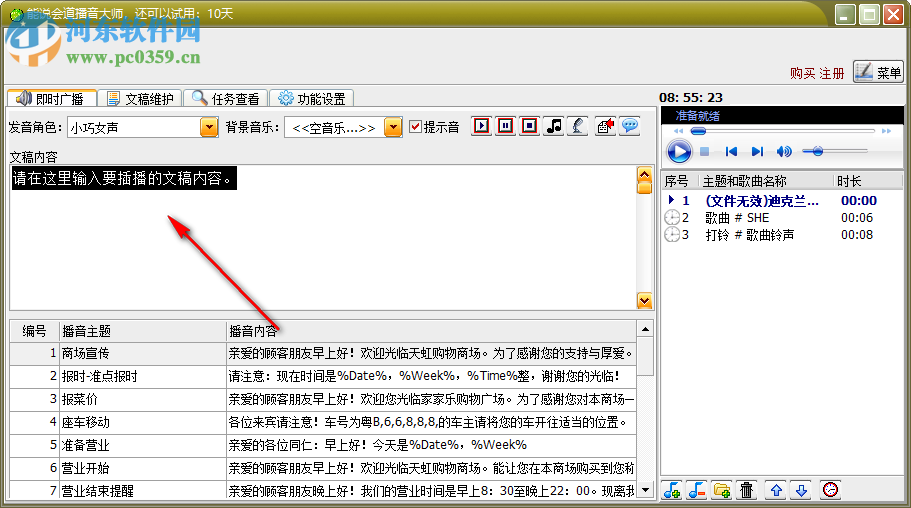Select script row 4 座车移动

tap(323, 422)
